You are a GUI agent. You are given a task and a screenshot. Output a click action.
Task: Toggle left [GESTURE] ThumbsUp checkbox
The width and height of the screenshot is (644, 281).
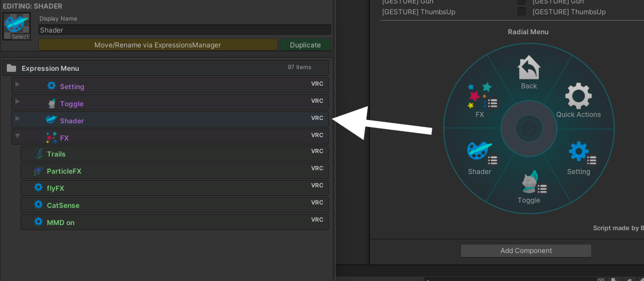click(x=522, y=12)
